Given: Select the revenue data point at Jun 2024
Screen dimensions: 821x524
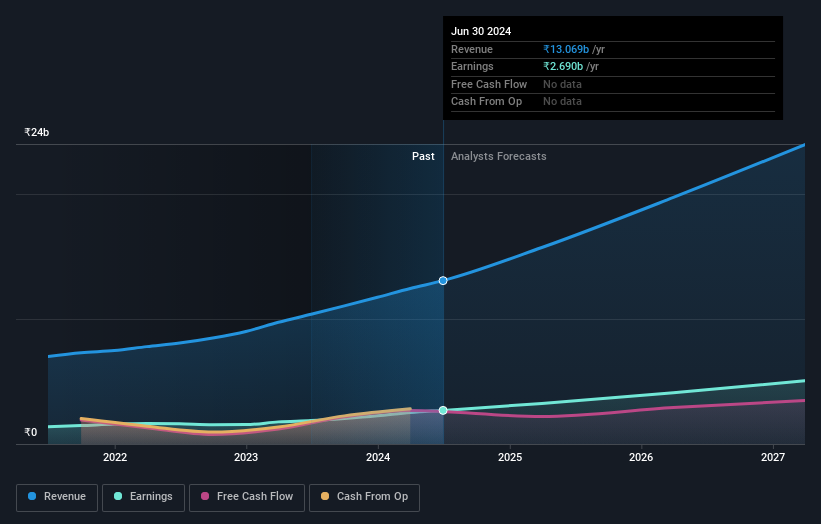Looking at the screenshot, I should coord(443,281).
